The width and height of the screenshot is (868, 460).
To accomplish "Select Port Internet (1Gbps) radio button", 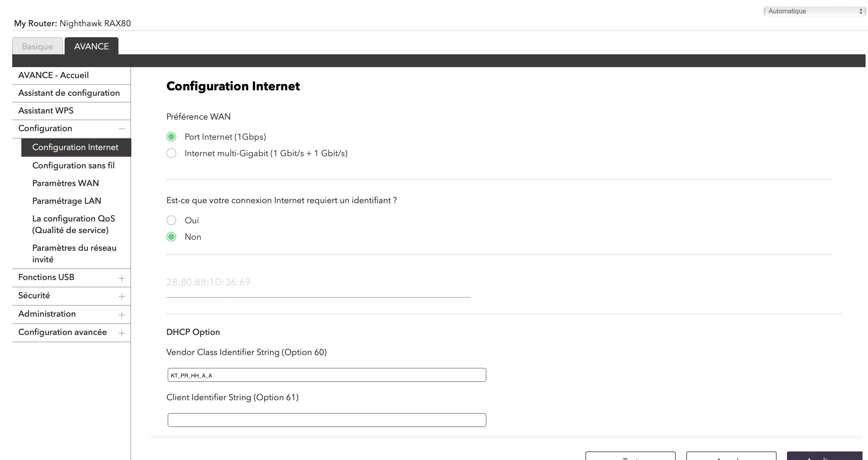I will 171,137.
